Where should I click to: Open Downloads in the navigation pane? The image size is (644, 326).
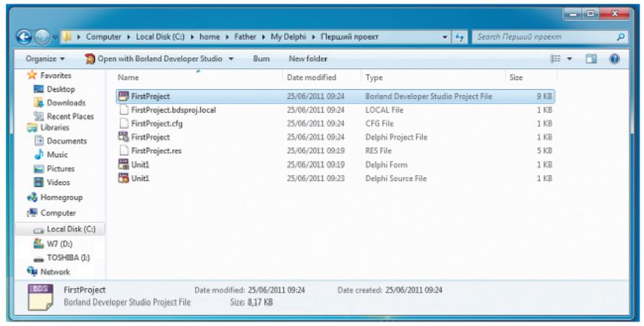click(x=66, y=102)
